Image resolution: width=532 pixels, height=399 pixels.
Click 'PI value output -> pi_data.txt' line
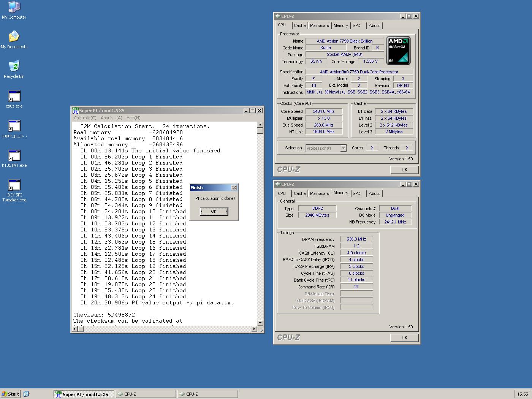pos(157,302)
